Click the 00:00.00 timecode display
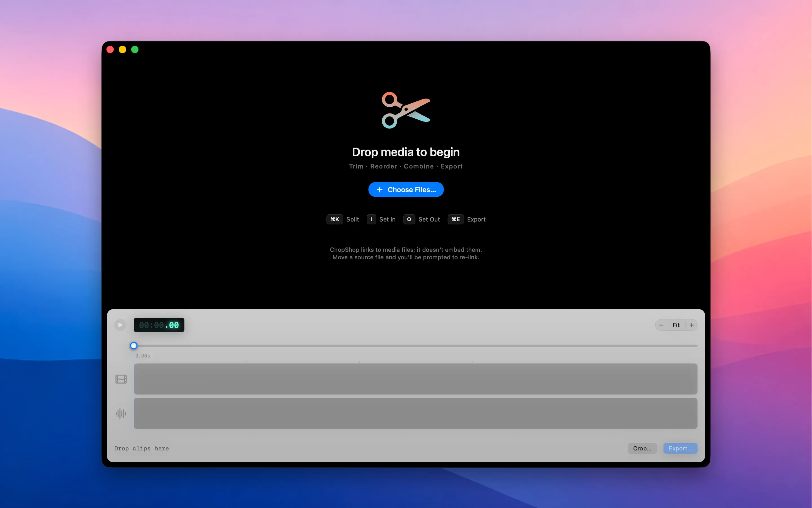The image size is (812, 508). click(x=159, y=325)
